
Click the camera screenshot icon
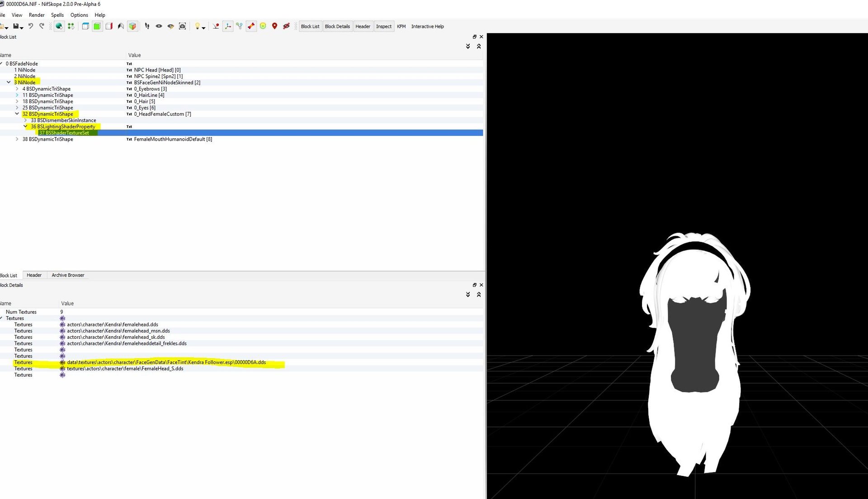pyautogui.click(x=182, y=26)
